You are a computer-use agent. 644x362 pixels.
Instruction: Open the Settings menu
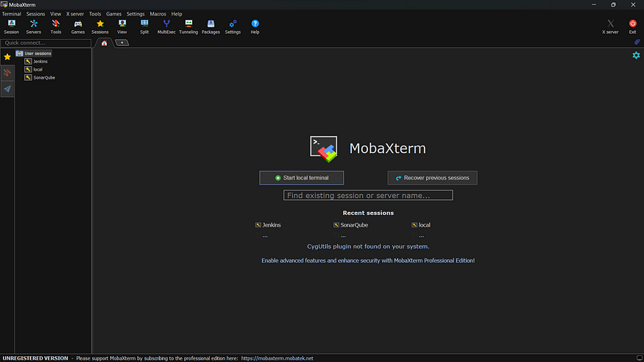[135, 14]
